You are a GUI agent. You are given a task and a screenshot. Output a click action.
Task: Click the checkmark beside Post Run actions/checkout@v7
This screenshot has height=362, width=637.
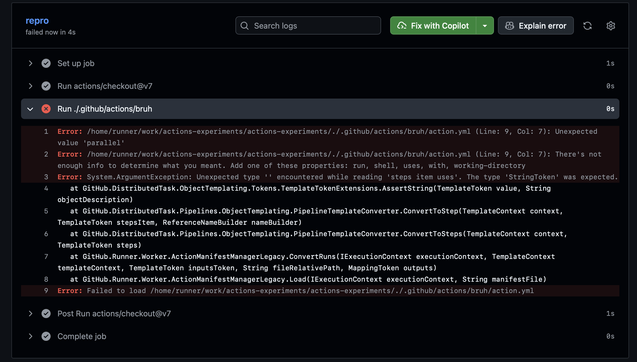[x=46, y=314]
